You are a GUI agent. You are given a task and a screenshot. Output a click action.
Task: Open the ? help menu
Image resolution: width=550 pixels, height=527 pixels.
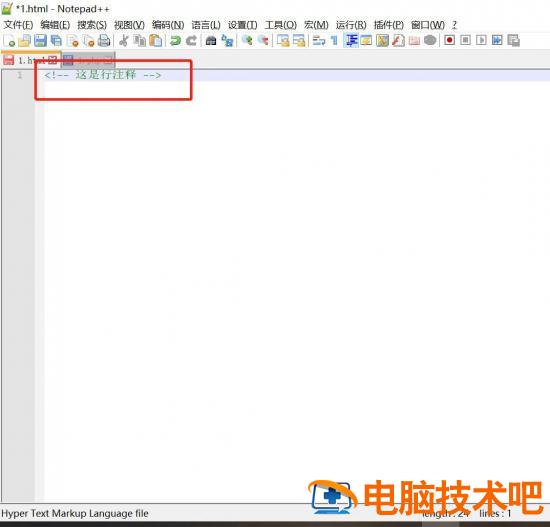455,25
